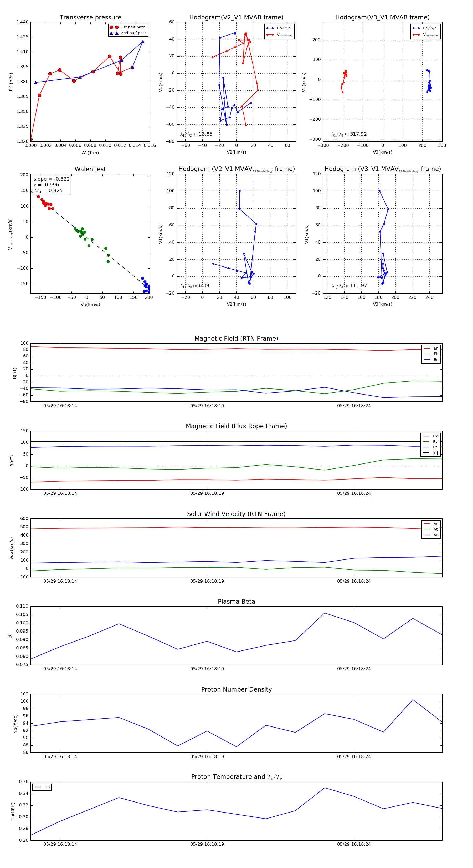Click the 'Magnetic Field (RTN Frame)' title
473x868 pixels.
236,339
